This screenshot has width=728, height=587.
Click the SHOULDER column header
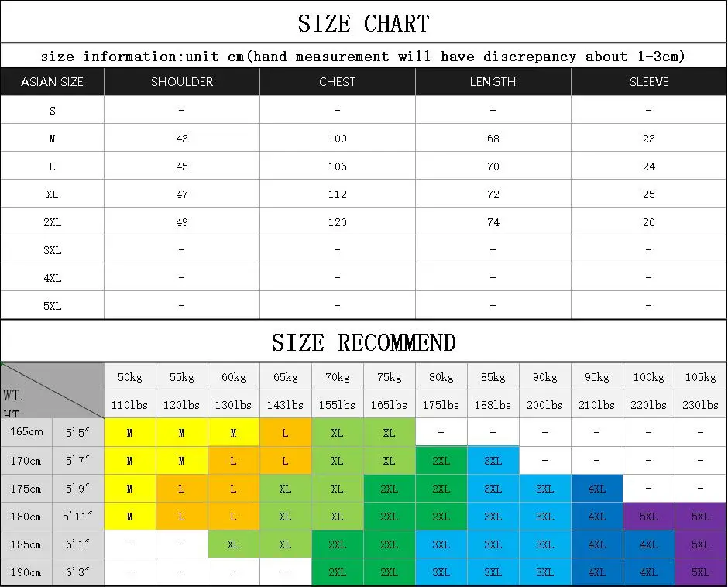pyautogui.click(x=181, y=82)
